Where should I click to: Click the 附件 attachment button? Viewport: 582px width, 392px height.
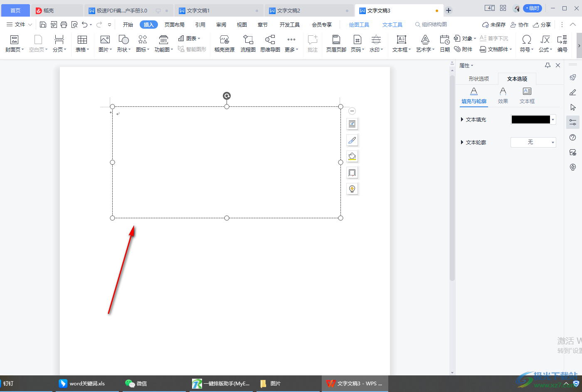(x=463, y=49)
